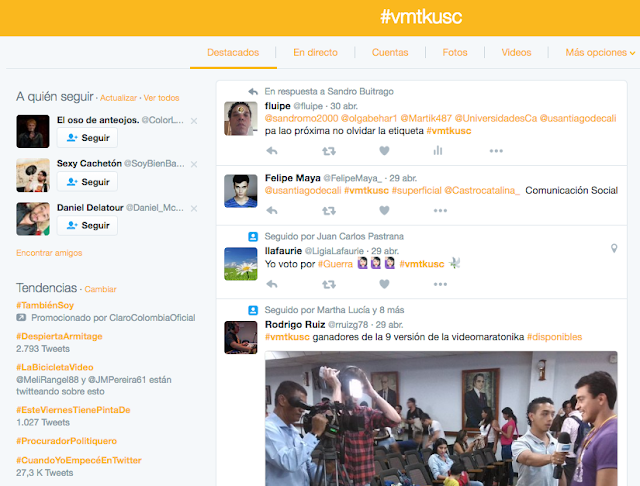Screen dimensions: 640x486
Task: Follow Daniel Delatour with Seguir button
Action: (x=87, y=225)
